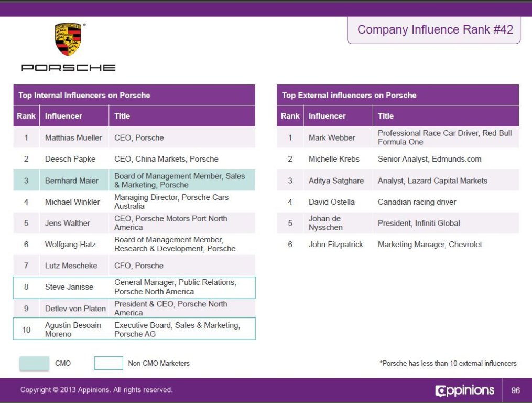
Task: Click the Rank header in external table
Action: [x=290, y=116]
